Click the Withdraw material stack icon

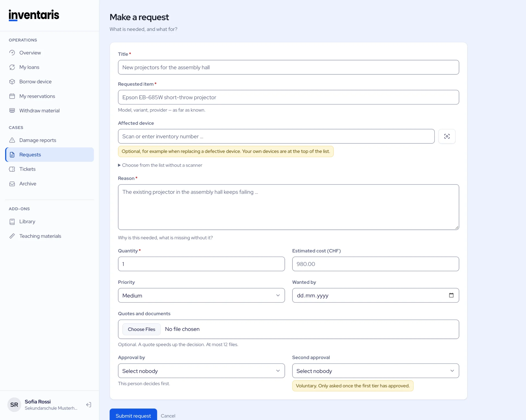coord(12,111)
